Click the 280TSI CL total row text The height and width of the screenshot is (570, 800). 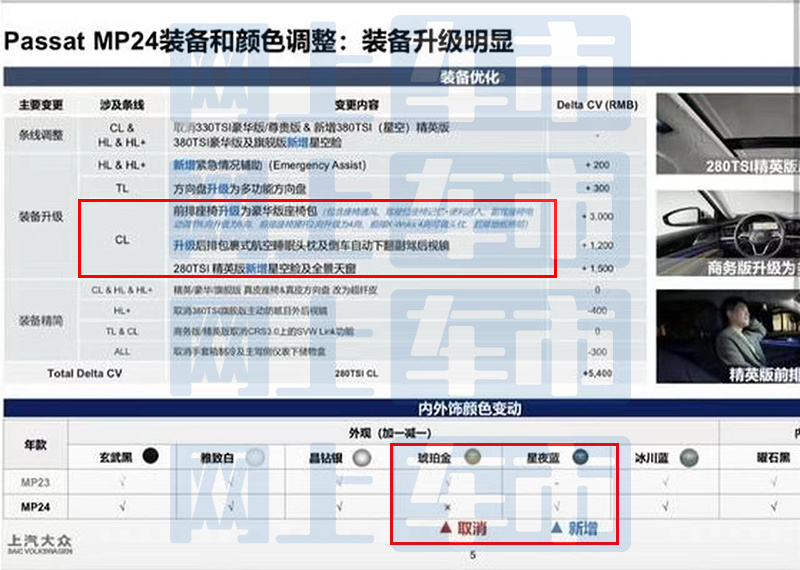(357, 374)
